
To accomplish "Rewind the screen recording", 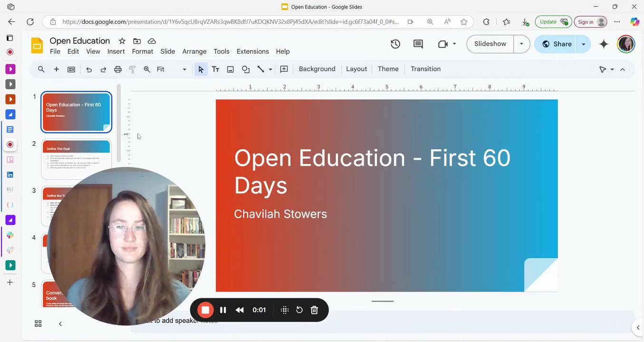I will (240, 310).
